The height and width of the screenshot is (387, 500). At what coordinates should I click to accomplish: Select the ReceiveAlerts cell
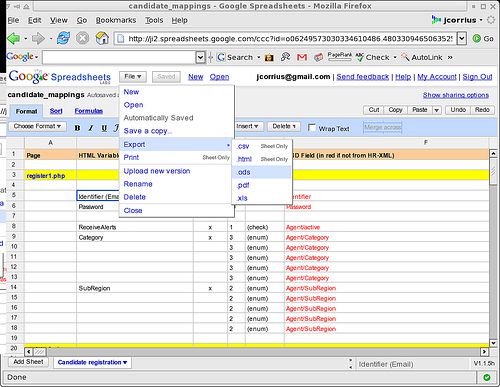[x=135, y=227]
